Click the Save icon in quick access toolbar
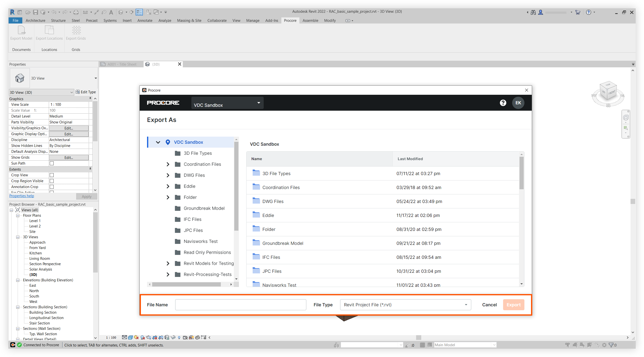Screen dimensions: 644x357 tap(36, 12)
